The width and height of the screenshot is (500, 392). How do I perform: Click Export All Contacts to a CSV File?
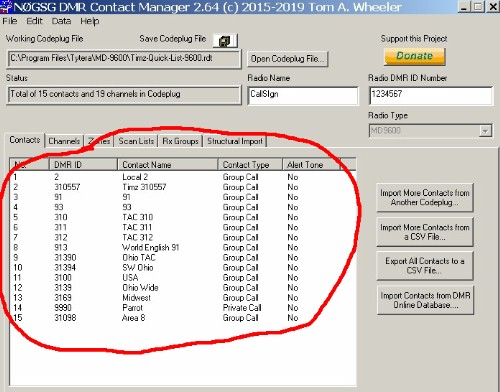pyautogui.click(x=425, y=266)
